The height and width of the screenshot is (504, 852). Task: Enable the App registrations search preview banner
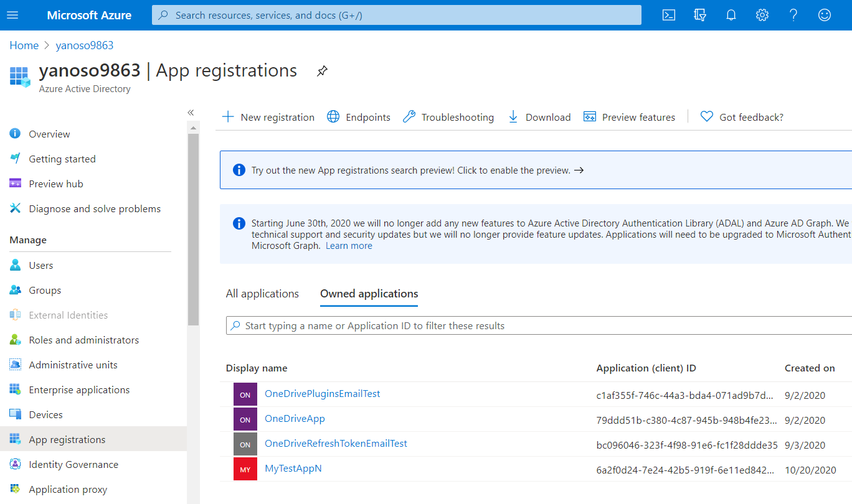[536, 170]
